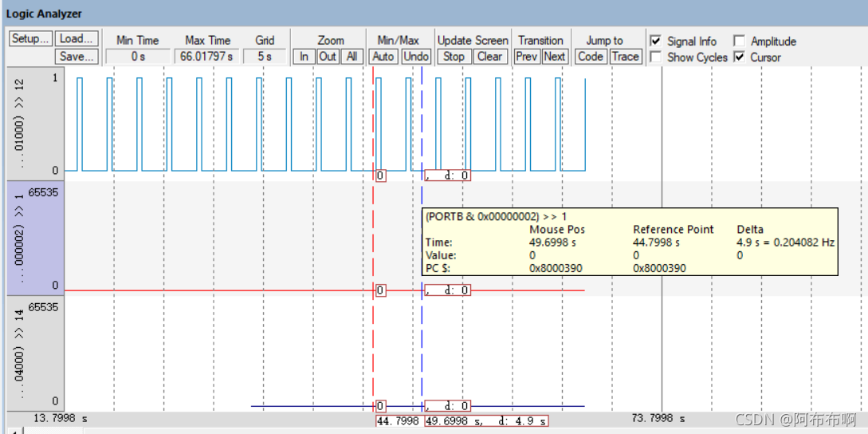The image size is (868, 434).
Task: Stop updating the screen
Action: point(454,57)
